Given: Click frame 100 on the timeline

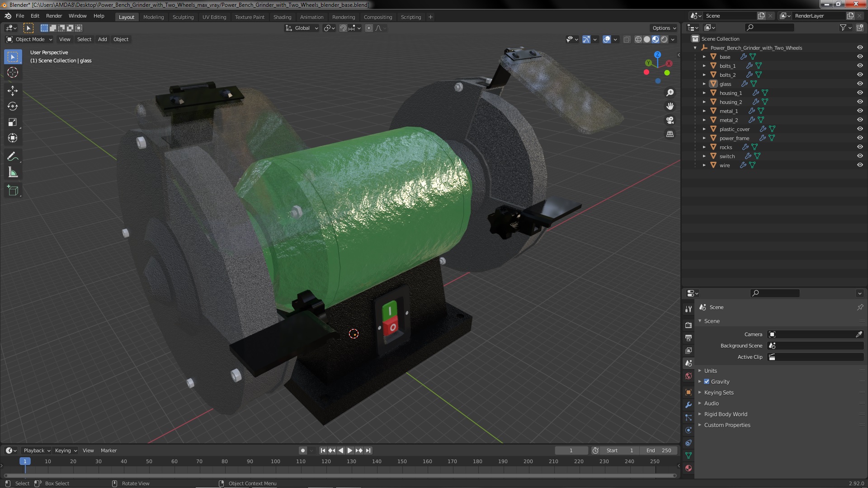Looking at the screenshot, I should coord(275,461).
